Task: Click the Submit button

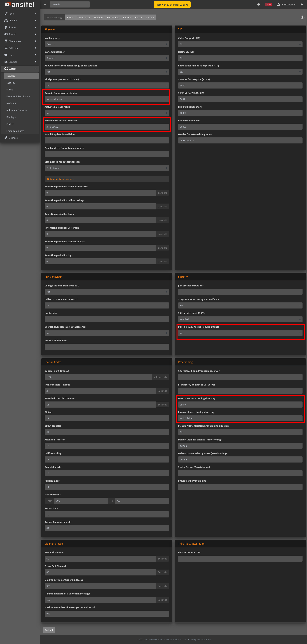Action: 49,630
